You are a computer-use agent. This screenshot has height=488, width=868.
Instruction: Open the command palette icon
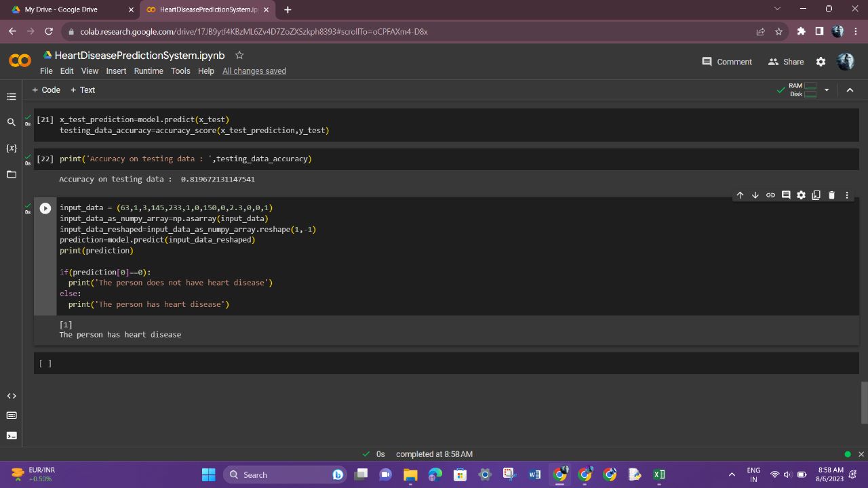click(12, 415)
